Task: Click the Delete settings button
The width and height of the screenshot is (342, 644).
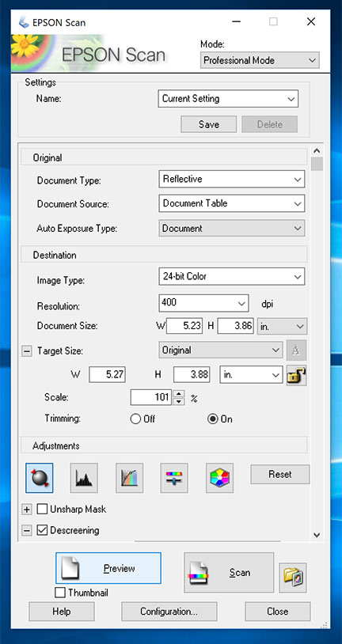Action: tap(270, 124)
